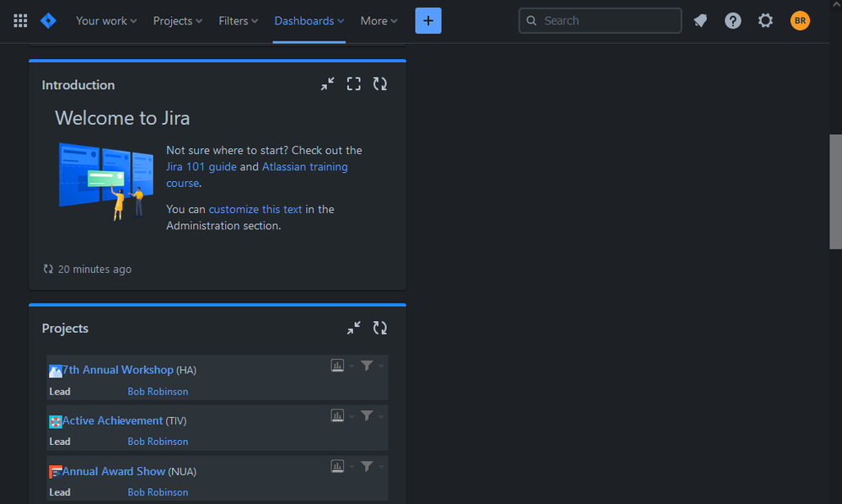Open the Jira 101 guide link
Screen dimensions: 842x504
pos(201,166)
